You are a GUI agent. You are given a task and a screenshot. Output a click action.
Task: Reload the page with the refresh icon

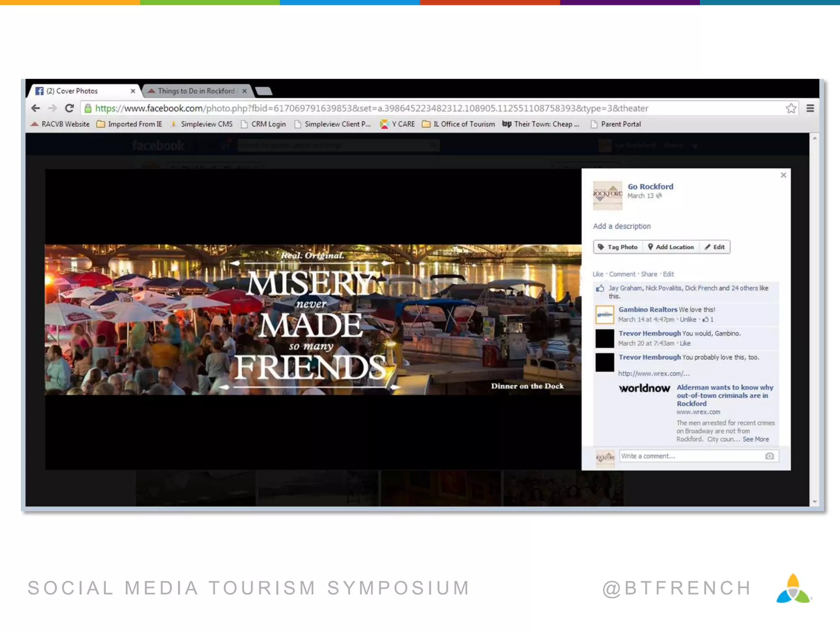pyautogui.click(x=69, y=108)
